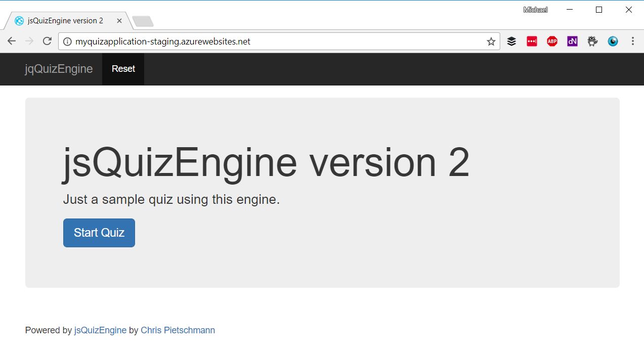Open the Buffer stacked-layers extension
The width and height of the screenshot is (644, 352).
click(x=511, y=41)
